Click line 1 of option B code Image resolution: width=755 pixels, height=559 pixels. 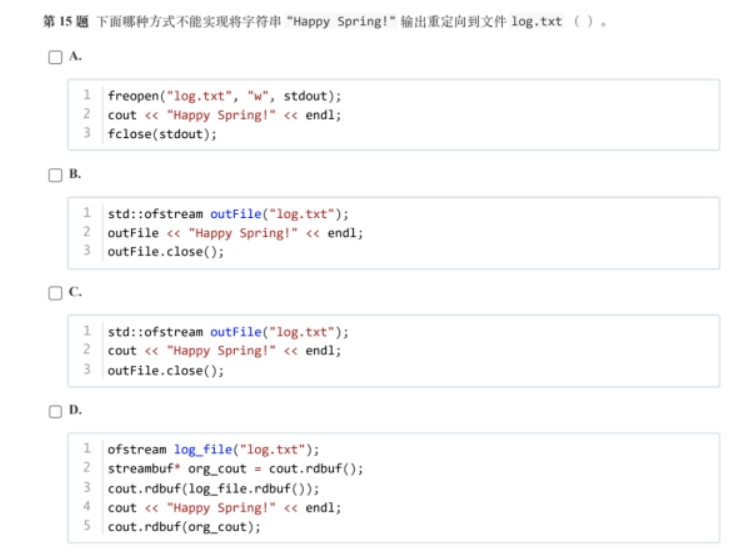click(228, 214)
